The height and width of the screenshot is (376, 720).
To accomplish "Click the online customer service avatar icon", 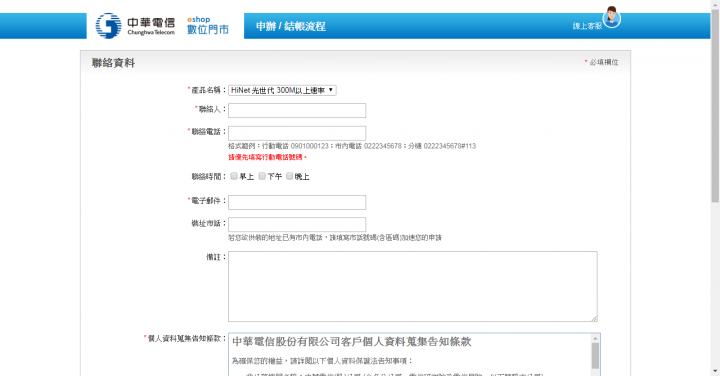I will click(x=611, y=17).
